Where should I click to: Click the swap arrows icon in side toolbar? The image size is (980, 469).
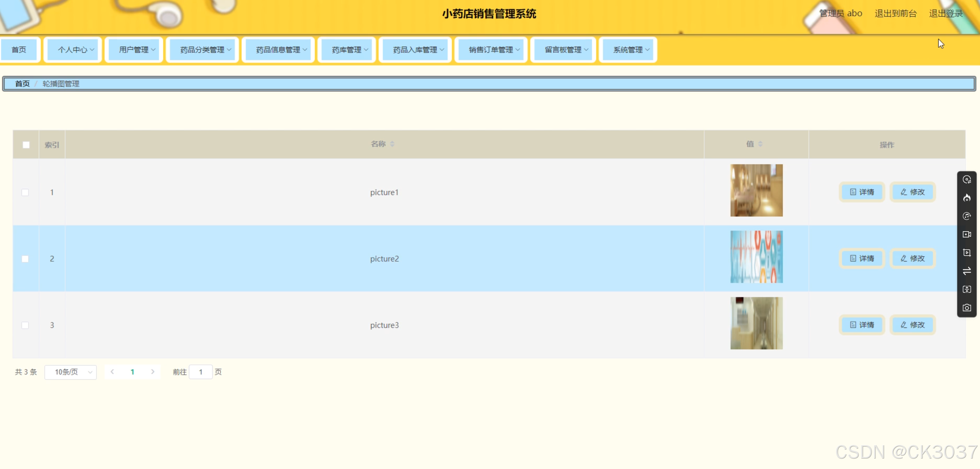click(x=966, y=271)
